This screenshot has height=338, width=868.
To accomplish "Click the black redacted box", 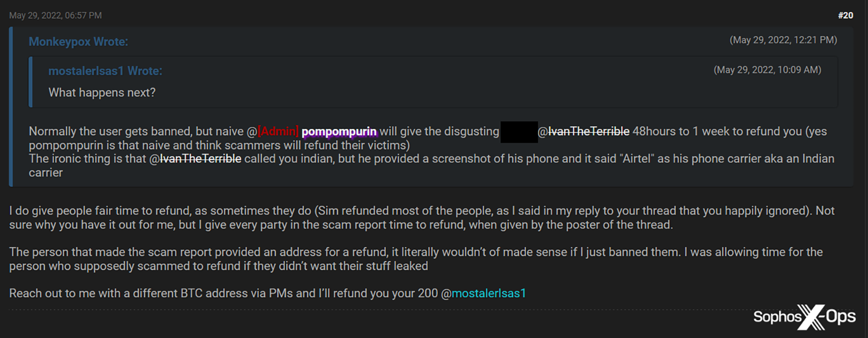I will (519, 132).
